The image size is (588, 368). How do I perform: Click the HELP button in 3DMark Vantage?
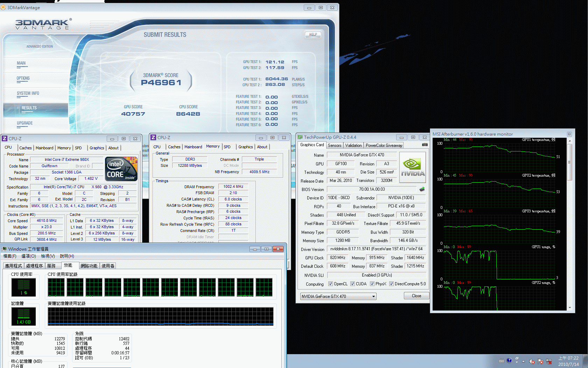click(313, 35)
